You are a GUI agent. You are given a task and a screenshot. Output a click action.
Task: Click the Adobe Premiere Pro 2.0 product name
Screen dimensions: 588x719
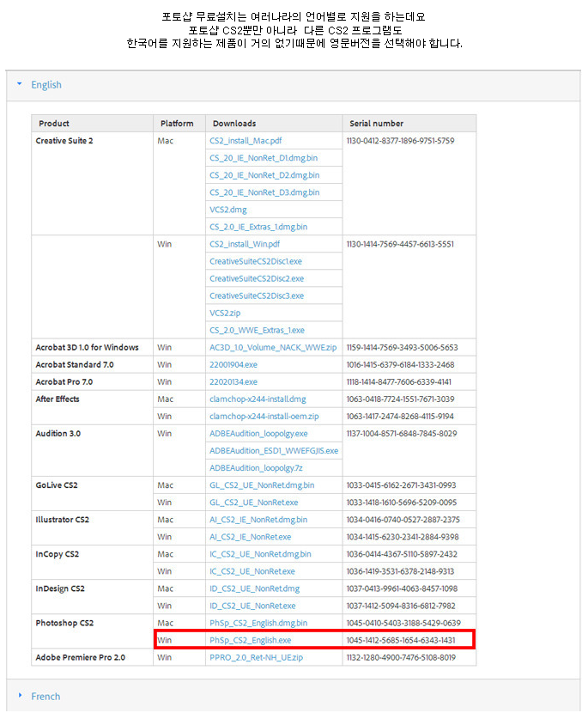80,657
